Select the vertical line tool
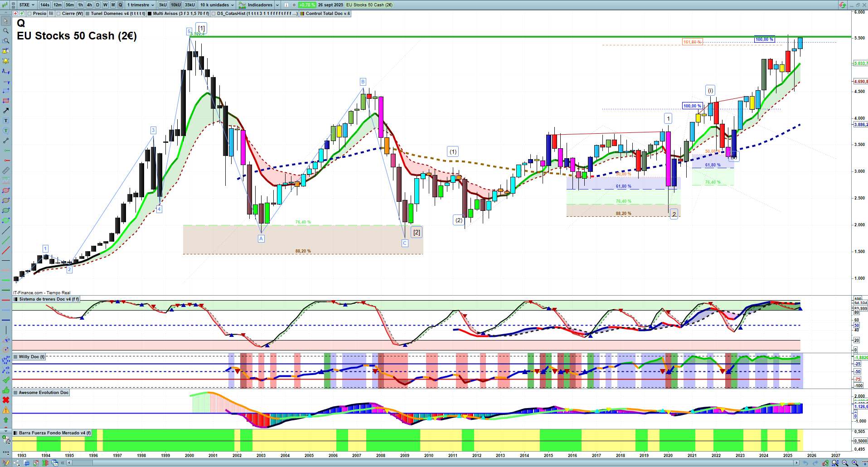This screenshot has width=868, height=467. (x=6, y=330)
